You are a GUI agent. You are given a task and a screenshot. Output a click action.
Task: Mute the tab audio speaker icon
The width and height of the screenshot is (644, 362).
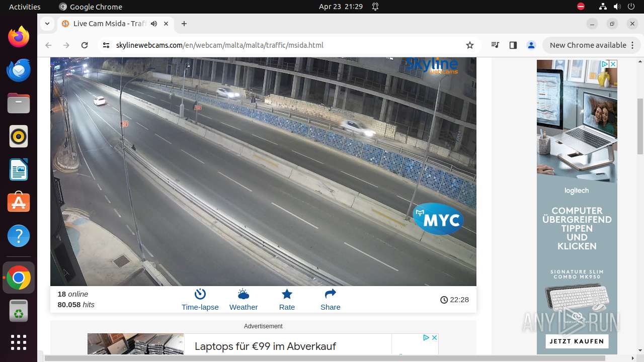[x=154, y=24]
